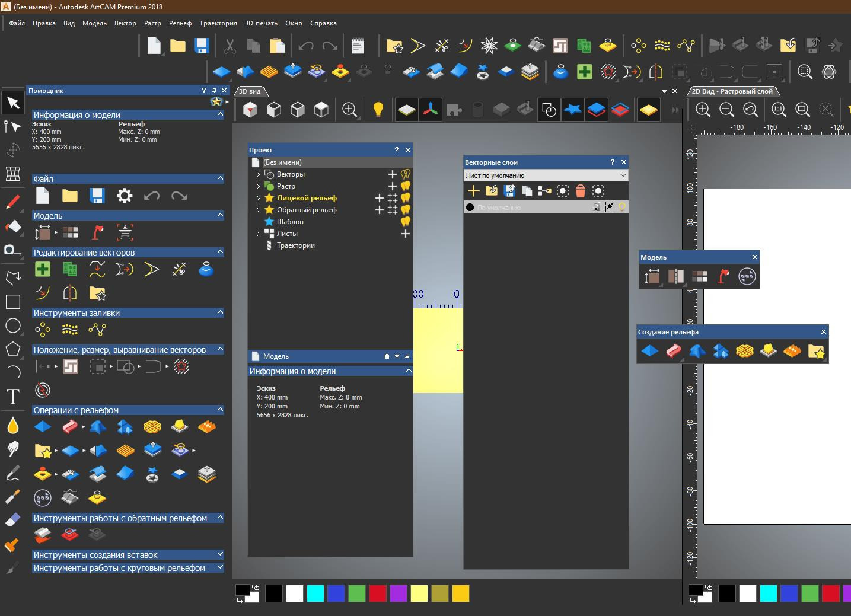Screen dimensions: 851x616
Task: Select Траектории in project tree
Action: [296, 245]
